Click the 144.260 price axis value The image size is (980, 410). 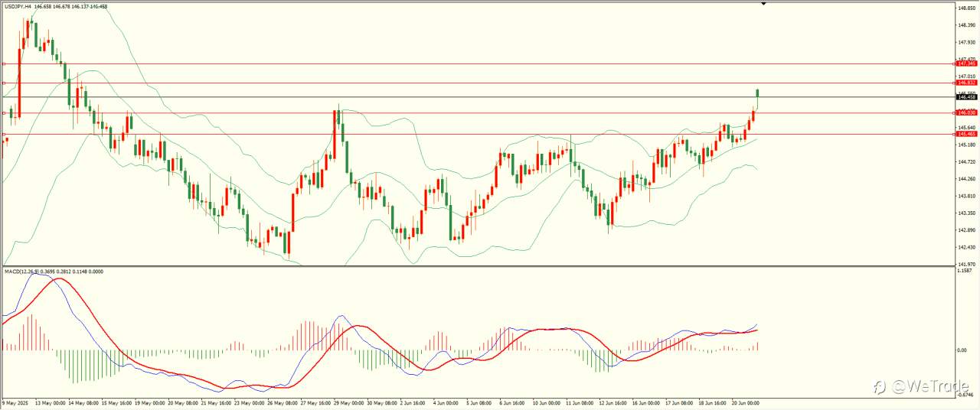(967, 179)
